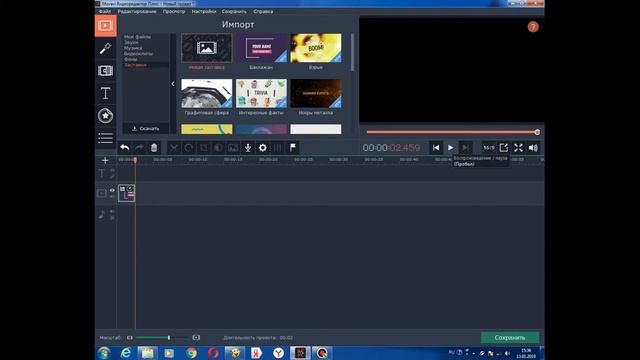
Task: Click the zoom-in timeline scale icon
Action: pyautogui.click(x=196, y=338)
